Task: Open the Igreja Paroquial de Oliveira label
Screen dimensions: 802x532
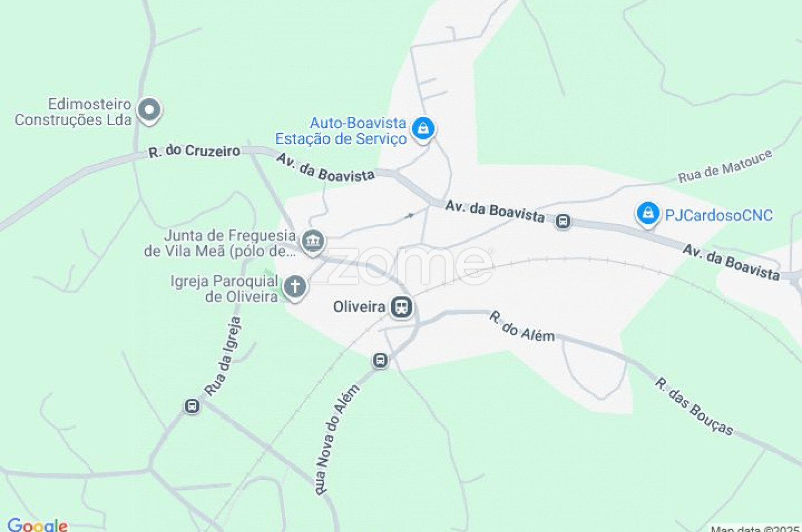Action: click(224, 289)
